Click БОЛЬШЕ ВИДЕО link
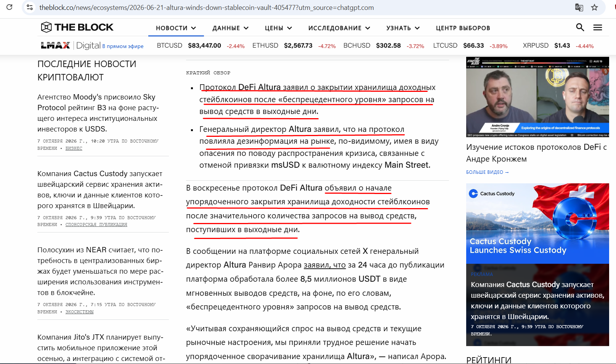Screen dimensions: 616x364 click(487, 172)
